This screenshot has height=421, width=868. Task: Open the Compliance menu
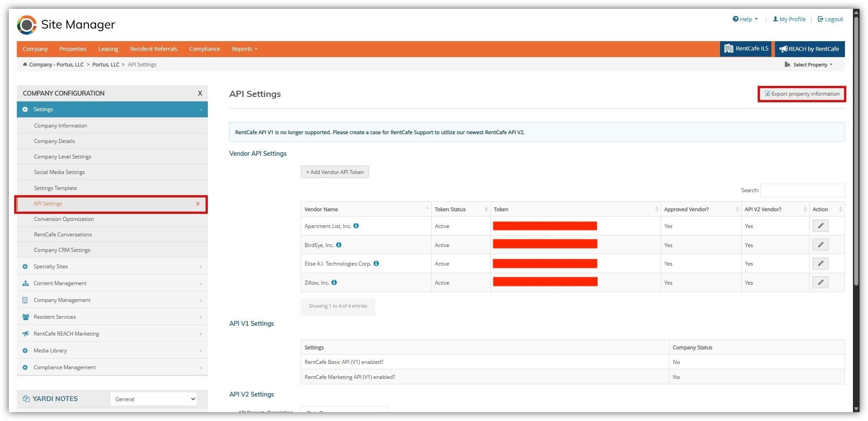205,49
